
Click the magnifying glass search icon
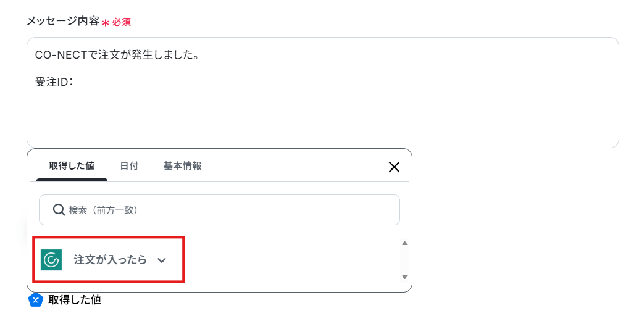pyautogui.click(x=59, y=210)
